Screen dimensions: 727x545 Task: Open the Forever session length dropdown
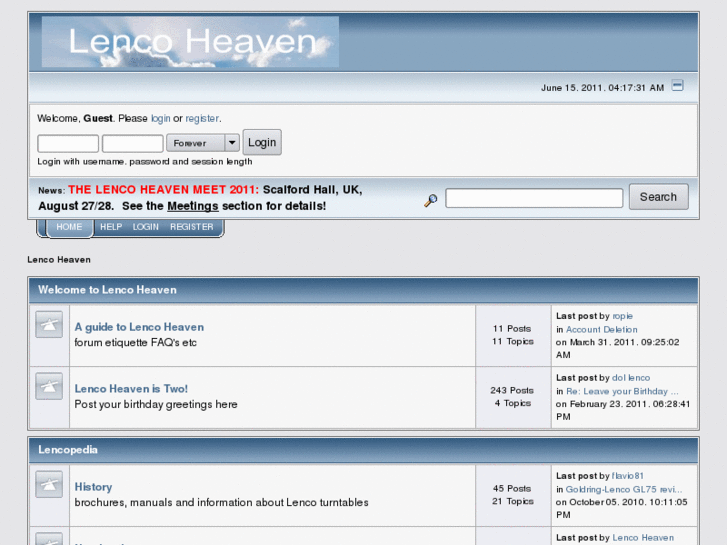pyautogui.click(x=203, y=143)
